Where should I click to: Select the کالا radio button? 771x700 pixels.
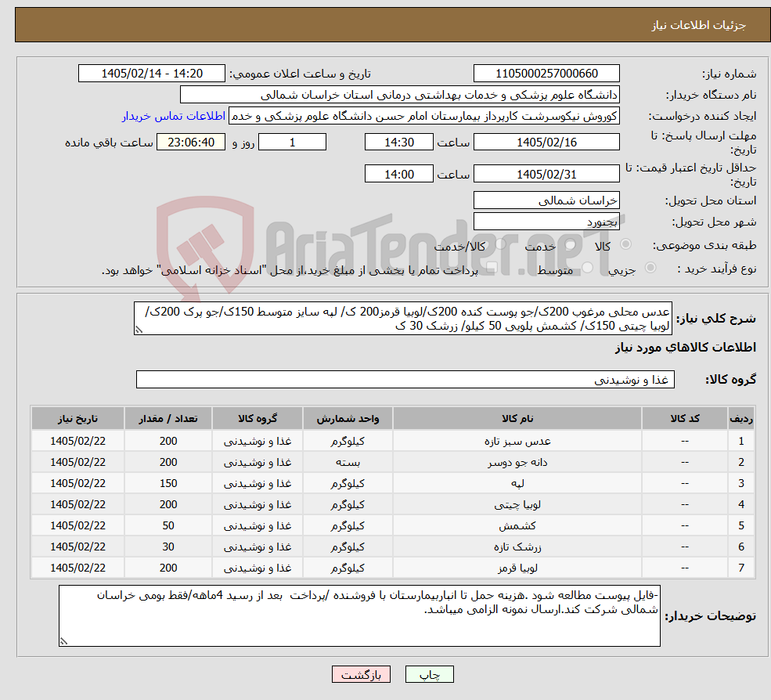click(626, 244)
